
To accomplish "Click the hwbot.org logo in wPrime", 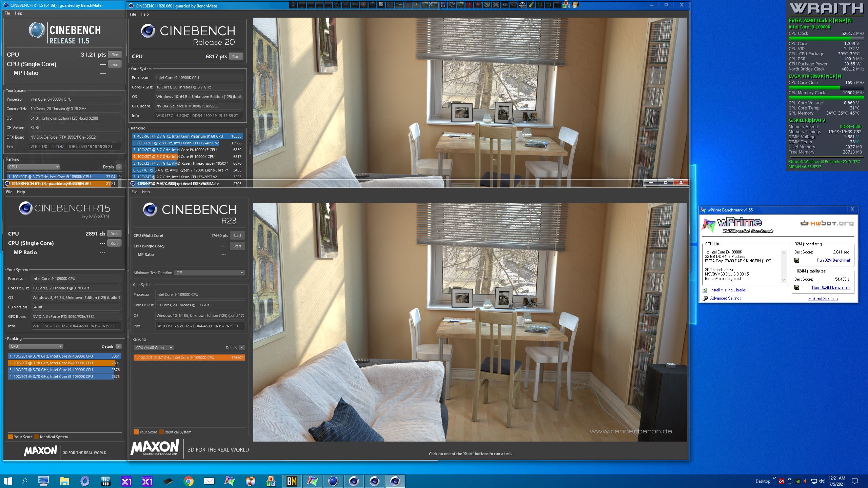I will 827,223.
